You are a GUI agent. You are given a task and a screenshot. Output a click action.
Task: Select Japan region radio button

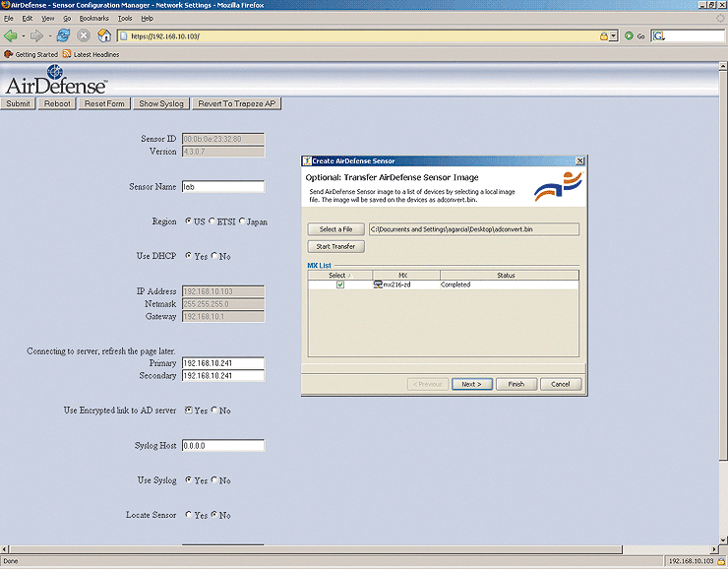[x=242, y=221]
